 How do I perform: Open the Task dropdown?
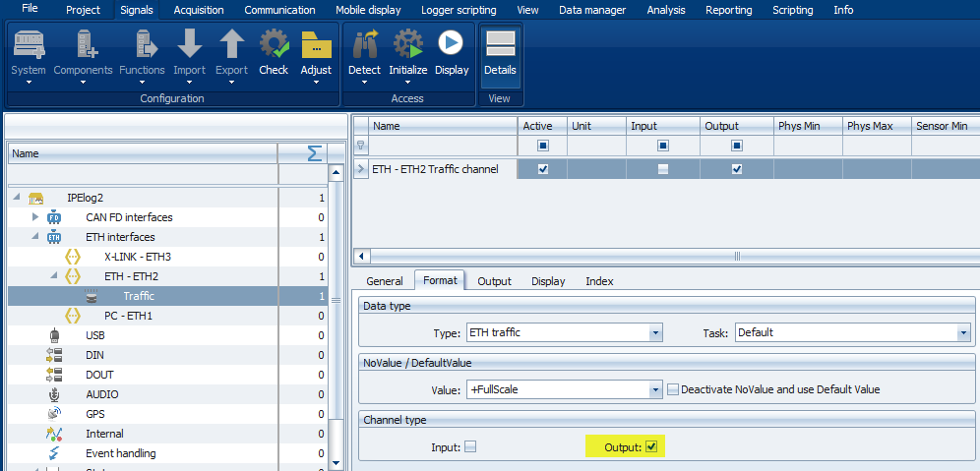pos(963,332)
